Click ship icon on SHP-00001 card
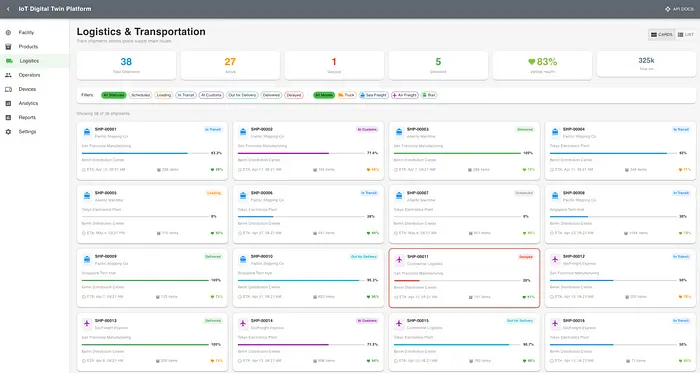 click(87, 132)
